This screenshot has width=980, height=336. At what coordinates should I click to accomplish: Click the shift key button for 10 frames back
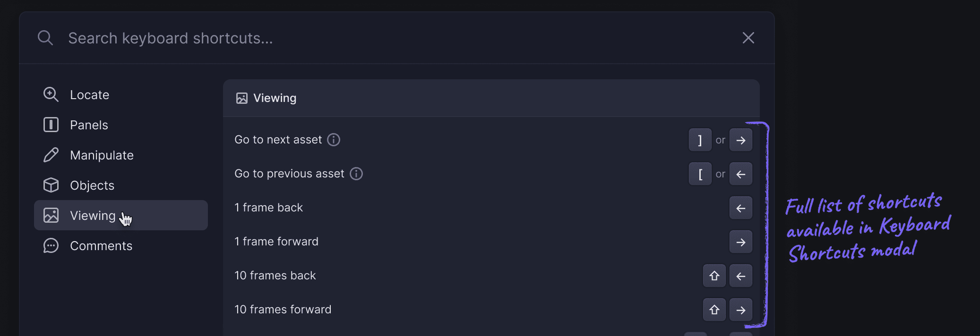click(x=714, y=276)
